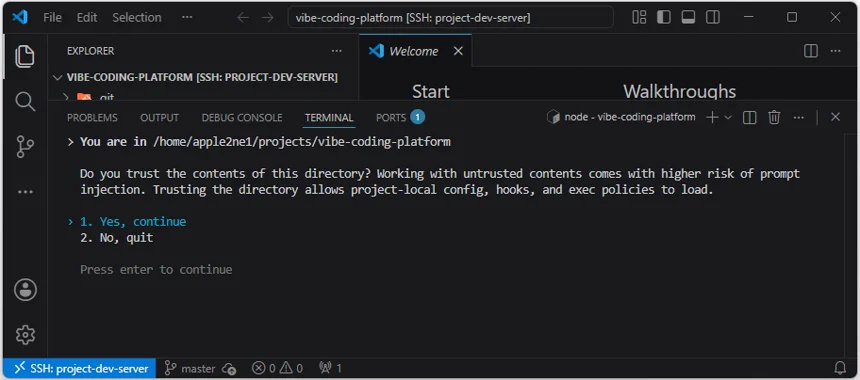Image resolution: width=860 pixels, height=380 pixels.
Task: Open the File menu
Action: pyautogui.click(x=52, y=18)
